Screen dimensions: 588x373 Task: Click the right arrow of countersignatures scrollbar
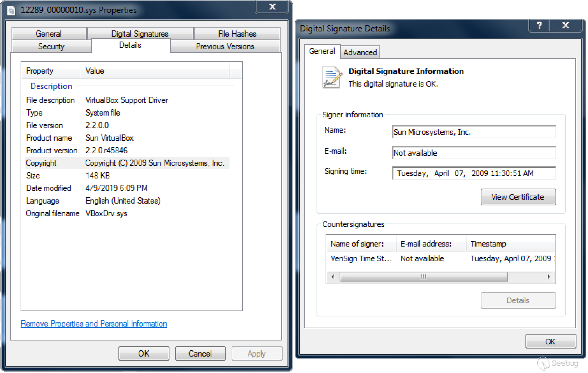point(549,277)
